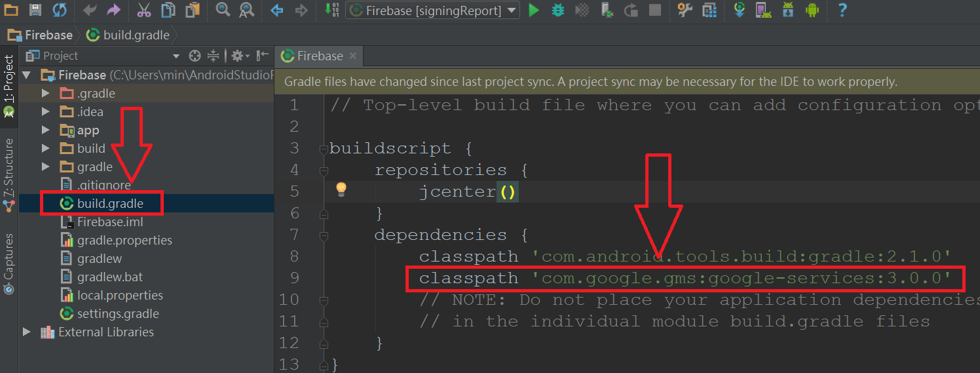Cut selection with the scissors icon
The image size is (980, 373).
144,10
